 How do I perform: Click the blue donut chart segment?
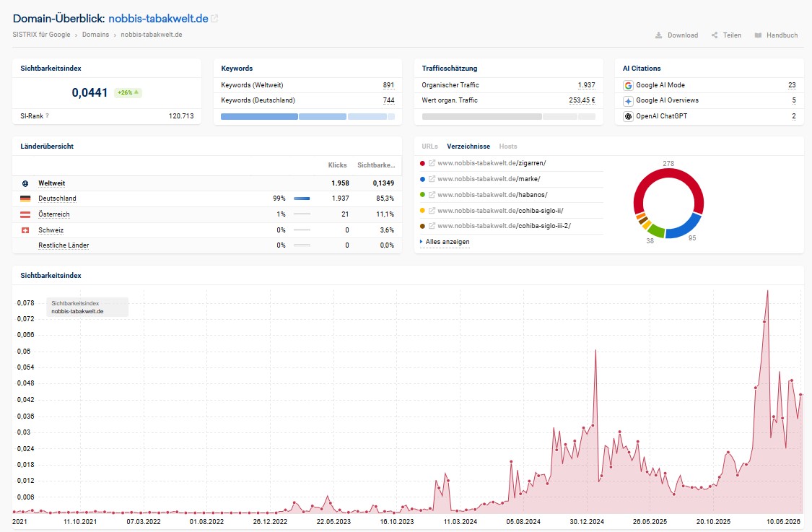[688, 229]
